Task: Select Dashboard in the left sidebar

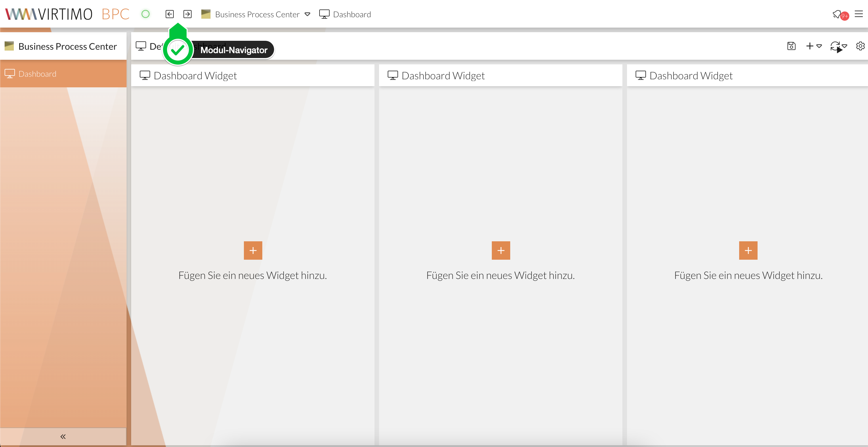Action: [x=37, y=74]
